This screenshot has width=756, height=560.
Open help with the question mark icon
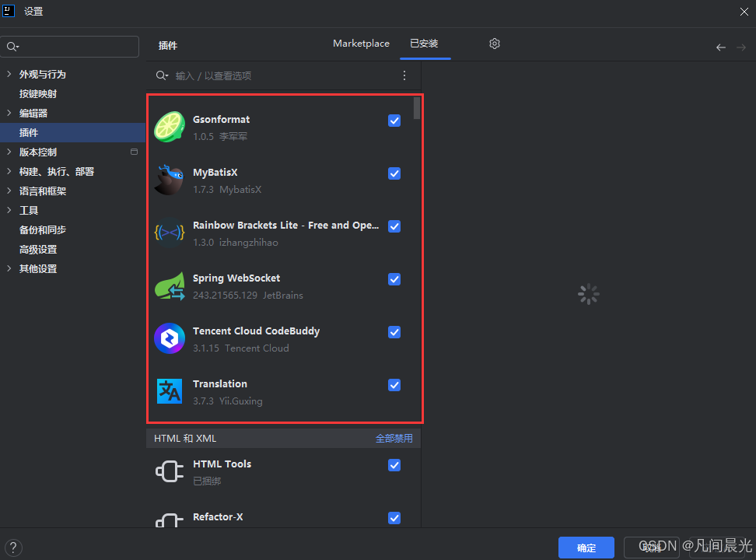coord(13,548)
